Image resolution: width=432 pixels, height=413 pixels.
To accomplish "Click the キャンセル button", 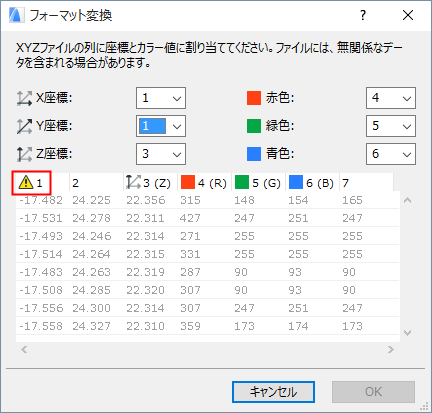I will [273, 392].
